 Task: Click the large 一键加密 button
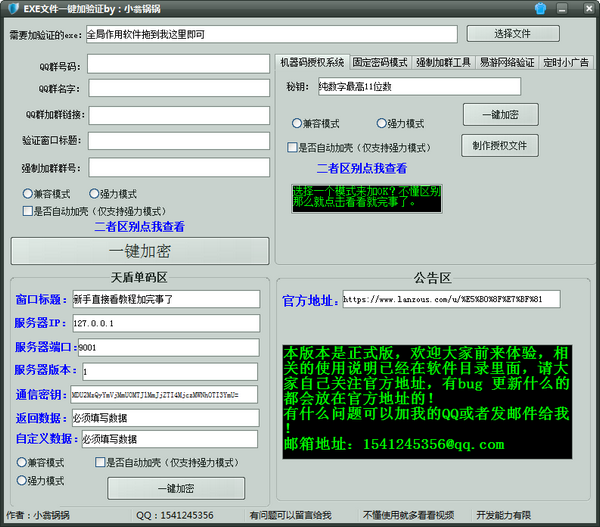point(140,251)
